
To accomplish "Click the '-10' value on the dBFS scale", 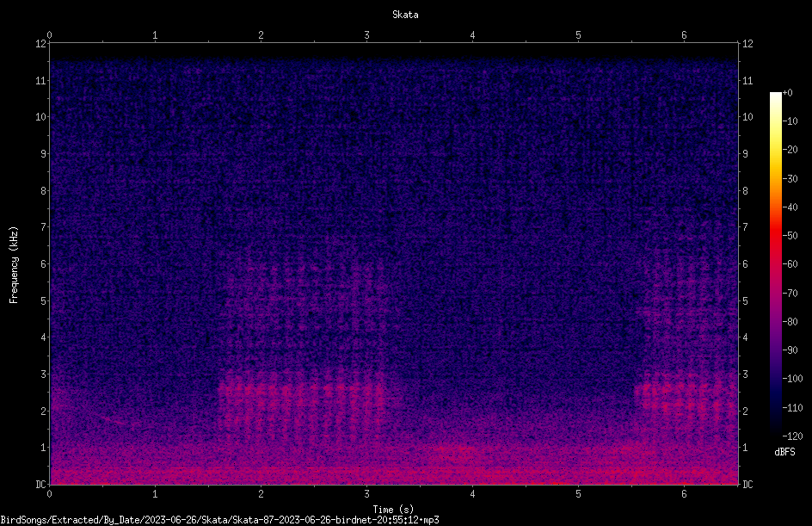I will click(x=790, y=121).
